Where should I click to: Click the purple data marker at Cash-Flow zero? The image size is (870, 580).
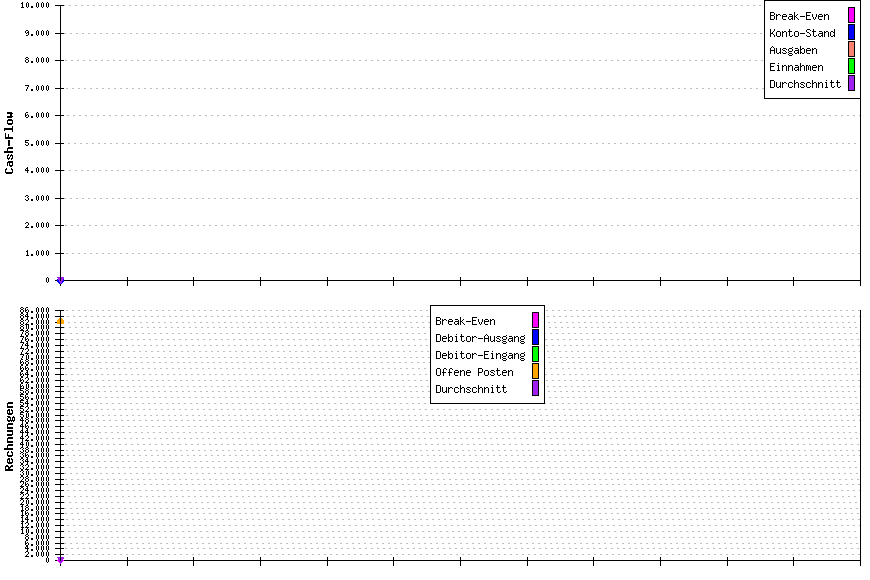(60, 281)
